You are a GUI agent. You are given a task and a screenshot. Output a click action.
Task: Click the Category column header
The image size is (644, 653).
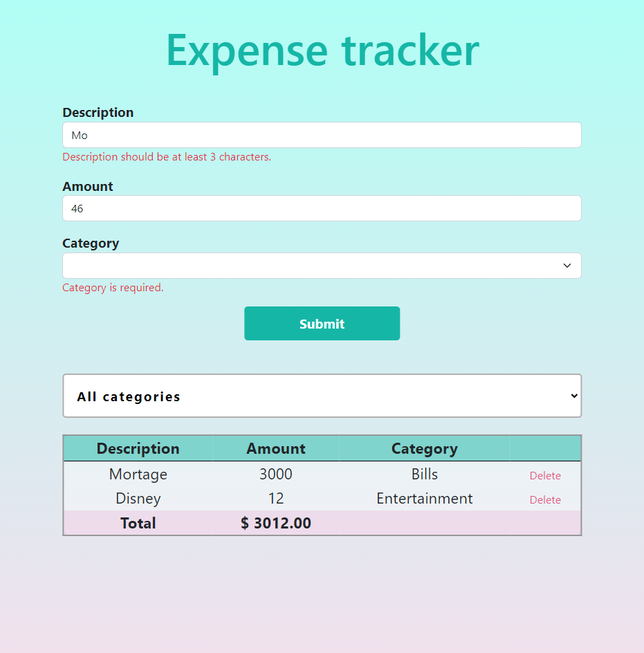pos(424,448)
